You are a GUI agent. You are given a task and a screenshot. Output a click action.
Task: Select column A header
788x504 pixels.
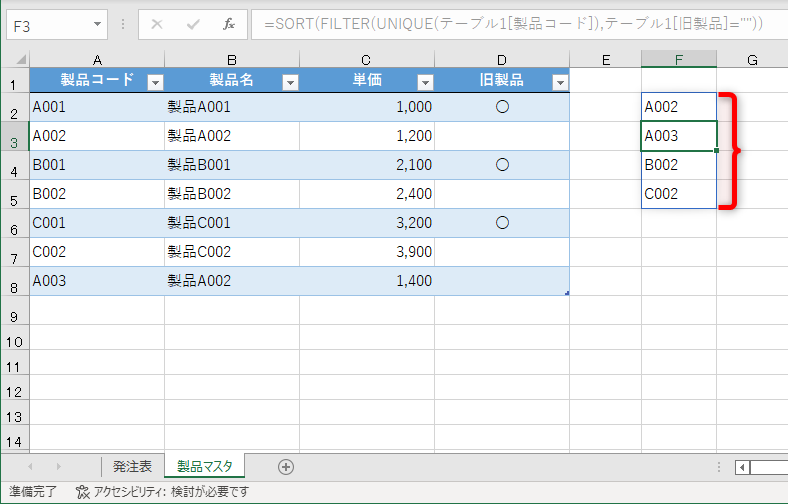point(97,59)
